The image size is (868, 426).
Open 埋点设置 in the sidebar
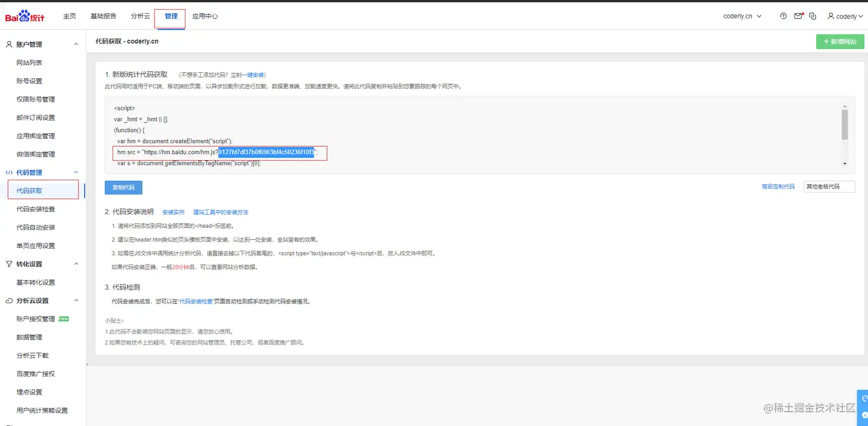(29, 392)
